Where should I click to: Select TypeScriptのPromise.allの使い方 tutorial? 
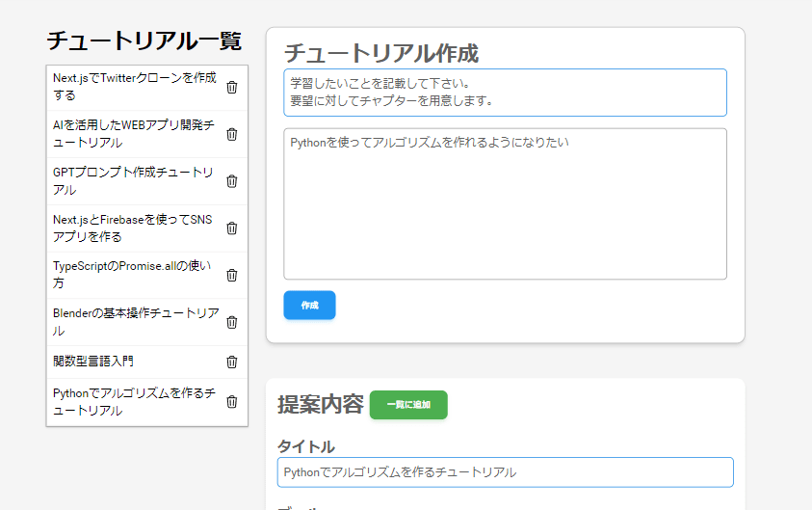coord(132,274)
